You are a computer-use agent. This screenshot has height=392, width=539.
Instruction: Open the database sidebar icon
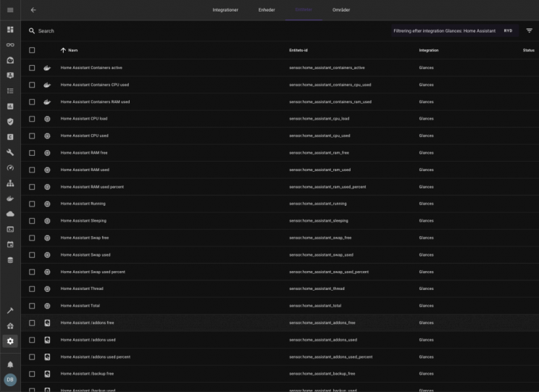pos(10,260)
